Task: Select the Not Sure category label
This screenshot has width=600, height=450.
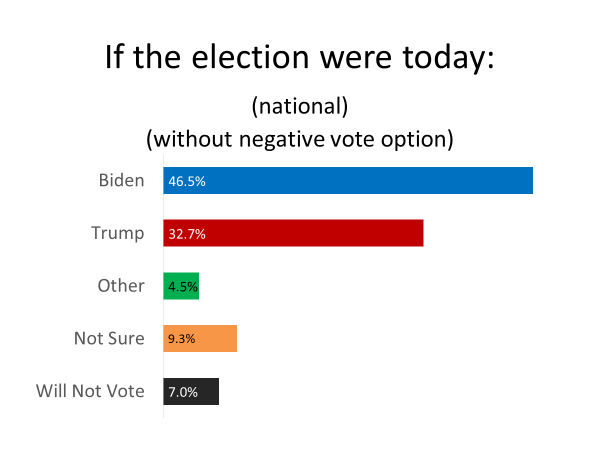Action: pyautogui.click(x=109, y=339)
